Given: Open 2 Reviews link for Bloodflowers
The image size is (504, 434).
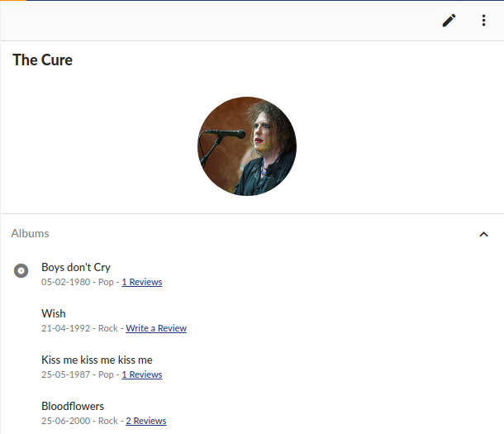Looking at the screenshot, I should (146, 421).
